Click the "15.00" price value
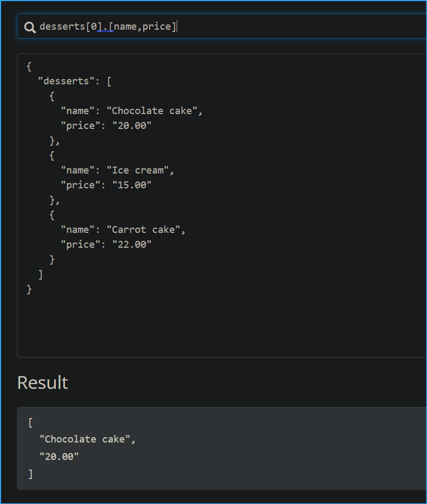Viewport: 427px width, 504px height. pos(131,185)
